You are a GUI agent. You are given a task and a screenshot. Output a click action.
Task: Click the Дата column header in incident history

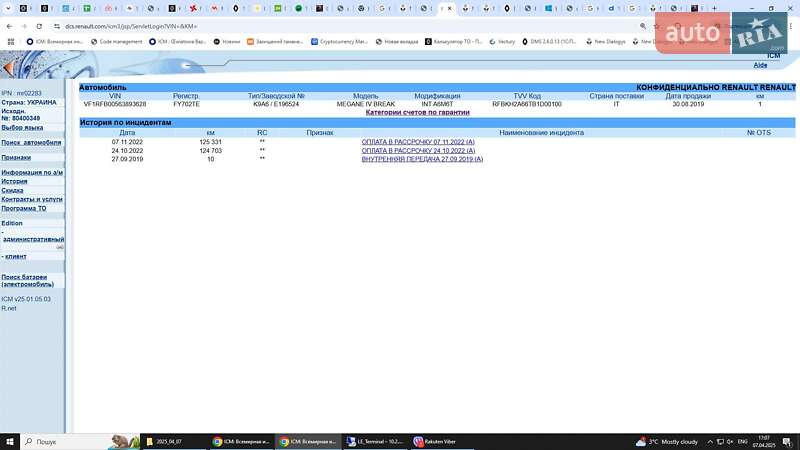127,133
